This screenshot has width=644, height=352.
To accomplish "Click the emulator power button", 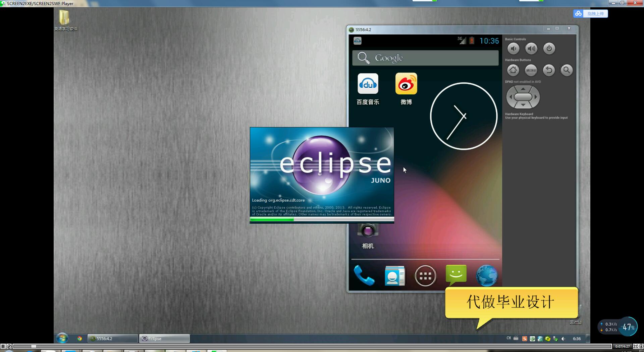I will click(549, 49).
